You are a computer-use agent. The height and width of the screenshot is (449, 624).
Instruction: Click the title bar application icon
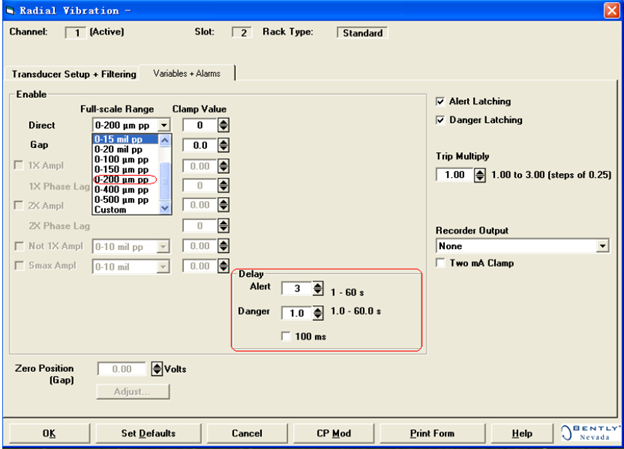click(x=11, y=10)
